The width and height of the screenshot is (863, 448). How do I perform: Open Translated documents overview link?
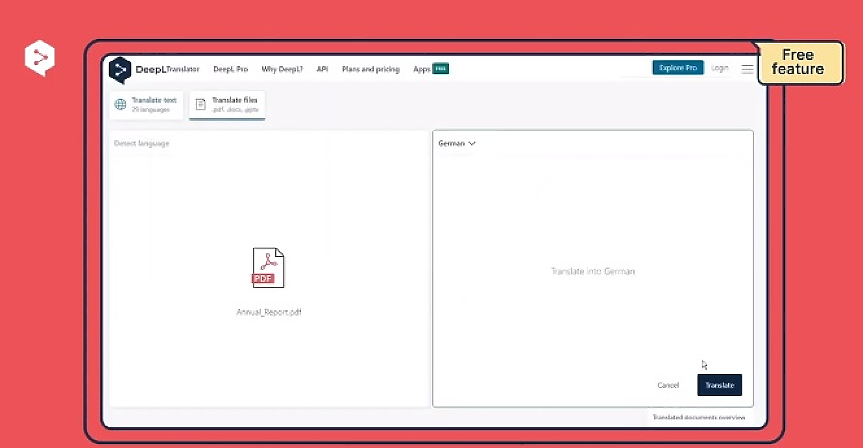[x=698, y=417]
